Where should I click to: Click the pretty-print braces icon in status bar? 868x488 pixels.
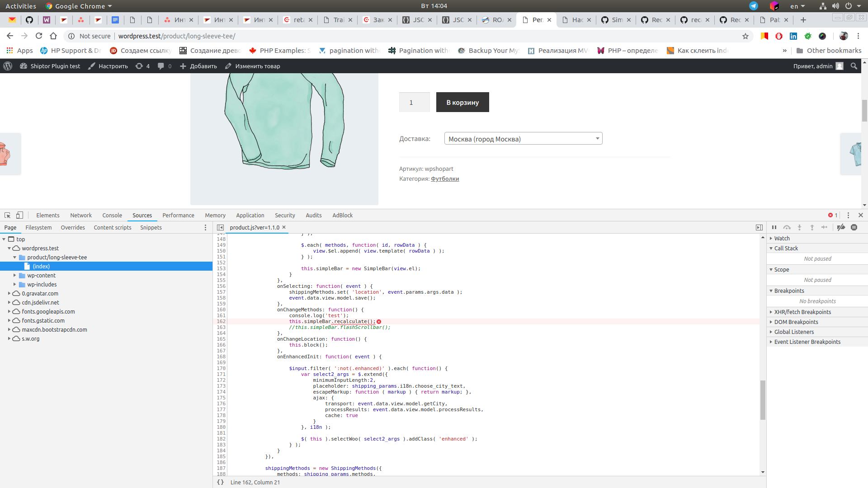(221, 482)
